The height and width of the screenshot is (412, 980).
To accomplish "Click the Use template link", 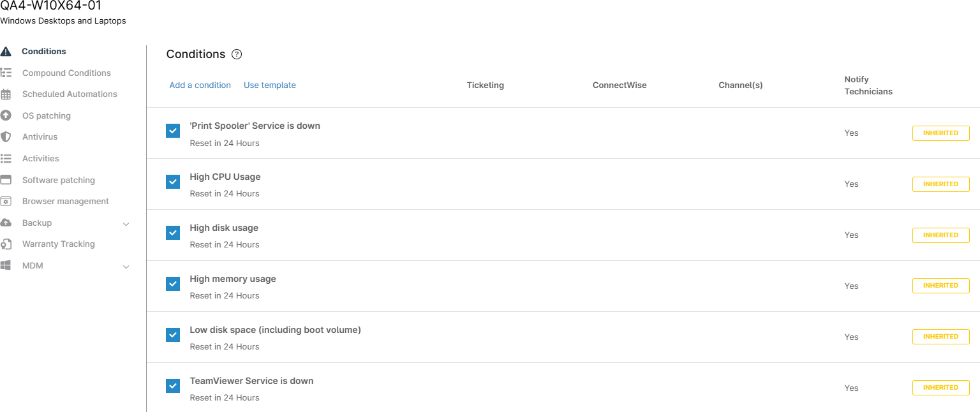I will pos(269,85).
